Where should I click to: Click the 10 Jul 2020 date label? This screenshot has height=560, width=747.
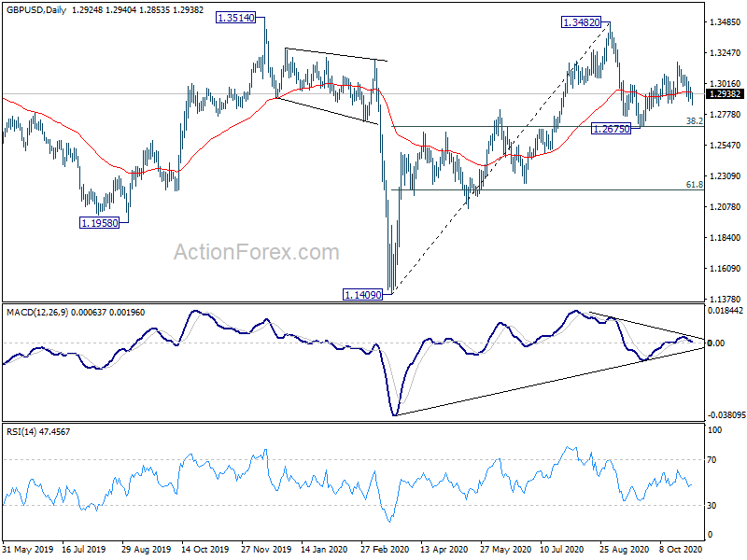562,549
